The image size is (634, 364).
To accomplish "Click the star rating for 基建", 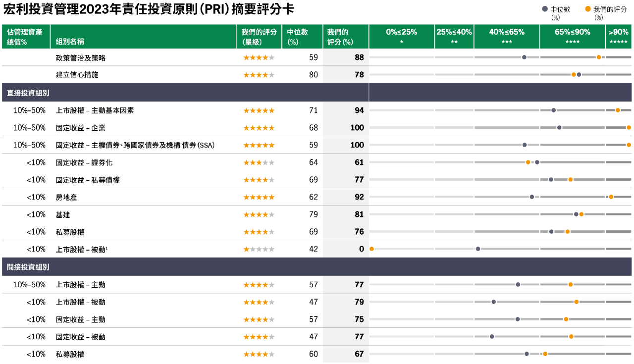I will coord(259,214).
